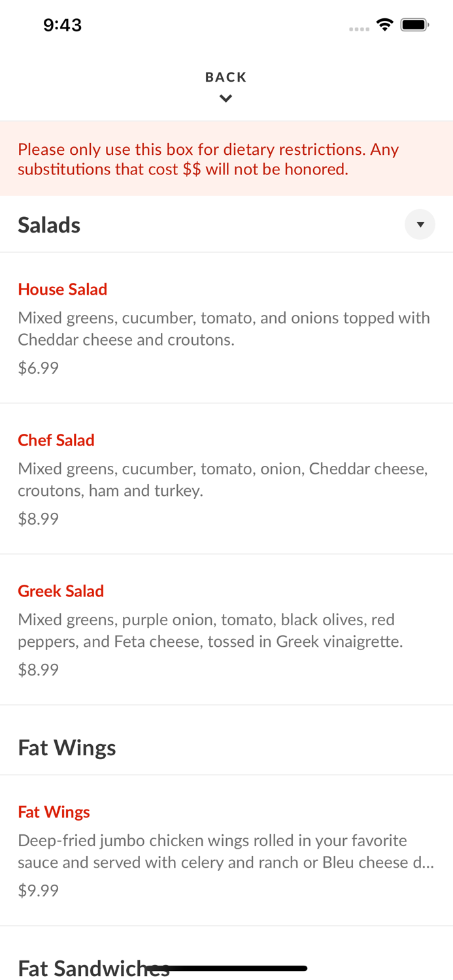Tap the Fat Wings $9.99 price

38,890
